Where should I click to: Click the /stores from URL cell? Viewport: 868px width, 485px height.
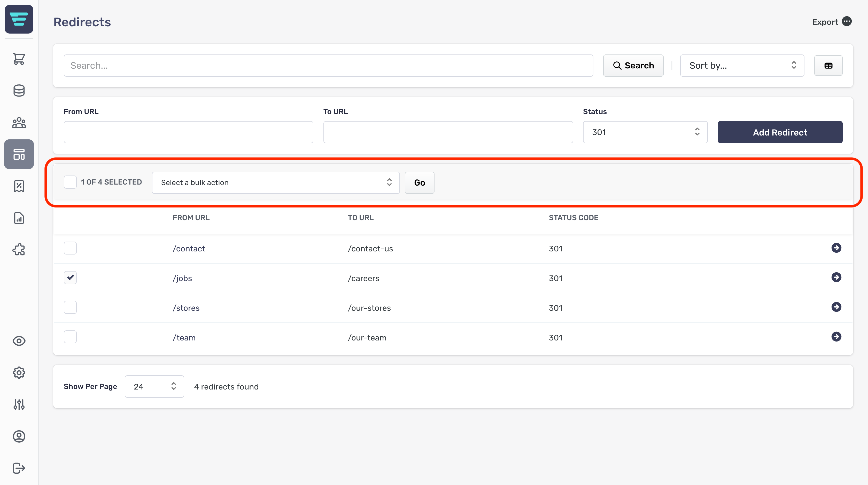pyautogui.click(x=186, y=308)
